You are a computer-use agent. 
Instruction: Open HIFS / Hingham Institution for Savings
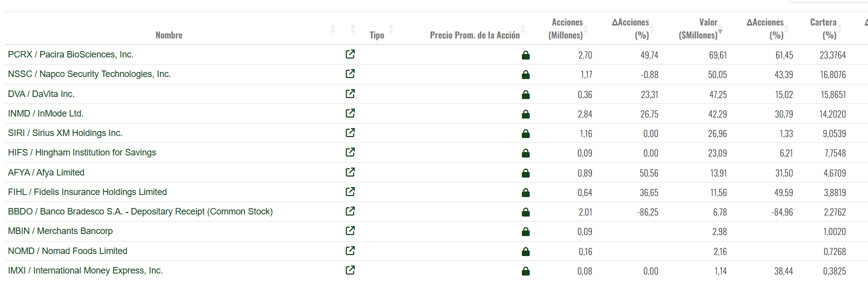click(82, 152)
